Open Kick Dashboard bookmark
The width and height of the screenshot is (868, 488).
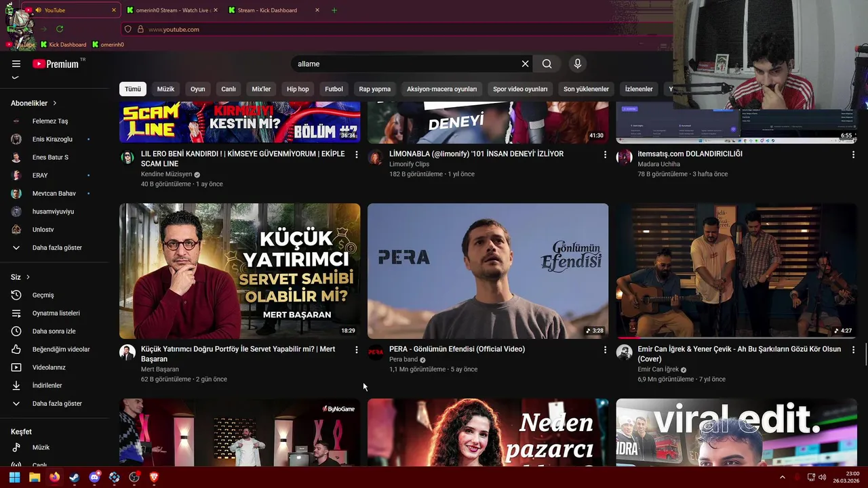click(x=64, y=45)
